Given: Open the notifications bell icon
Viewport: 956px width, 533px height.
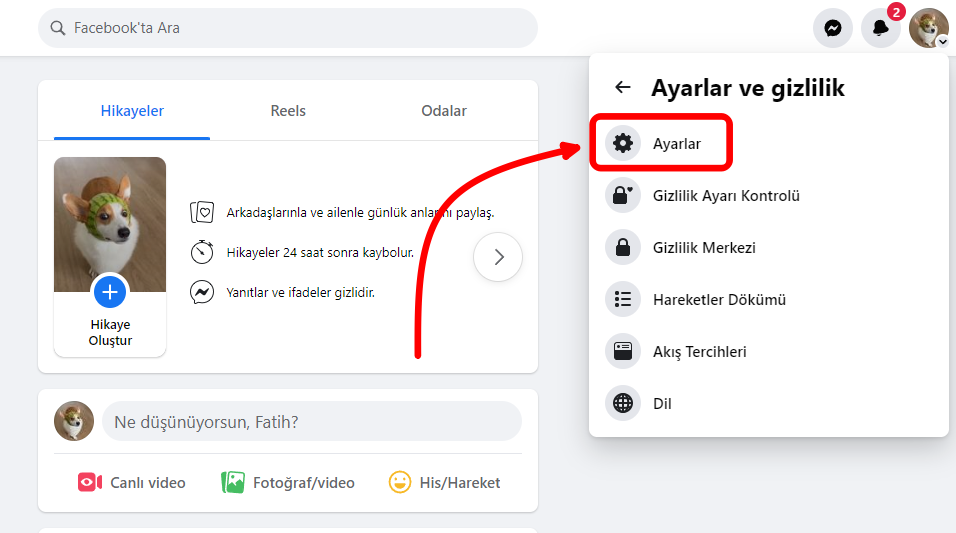Looking at the screenshot, I should tap(880, 28).
